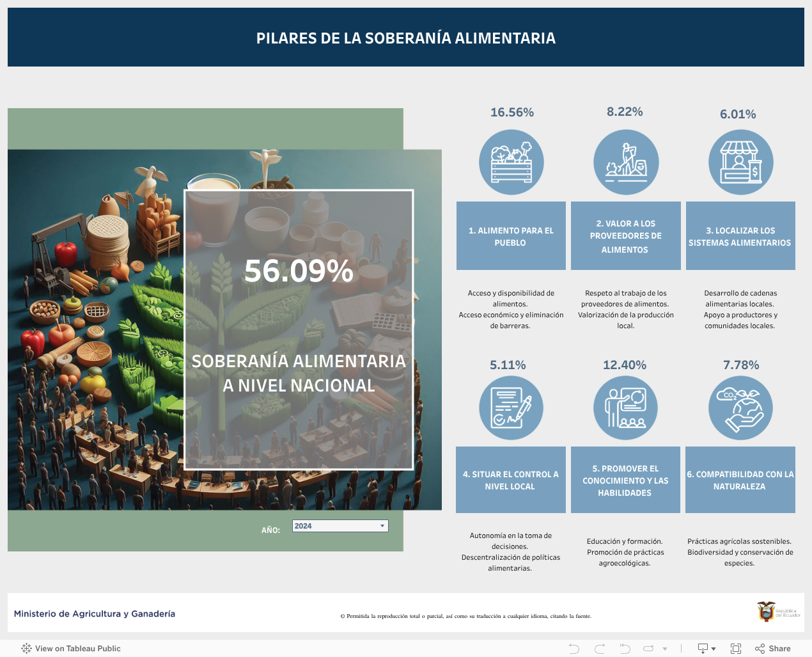Viewport: 812px width, 657px height.
Task: Click the signed document pillar icon
Action: coord(511,408)
